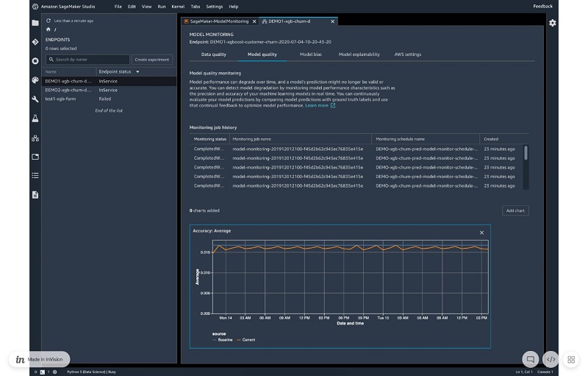Expand the Endpoint status sort dropdown

click(137, 71)
